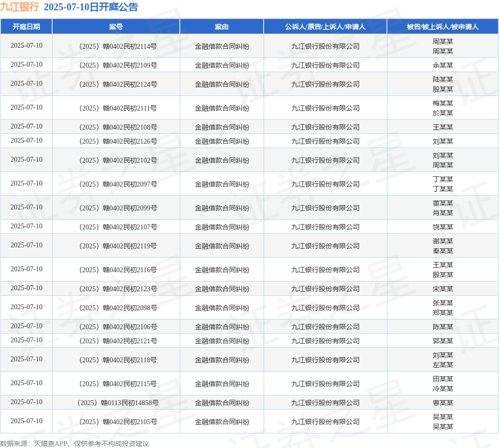The width and height of the screenshot is (499, 448).
Task: Click the 开庭日期 column header
Action: pyautogui.click(x=26, y=27)
